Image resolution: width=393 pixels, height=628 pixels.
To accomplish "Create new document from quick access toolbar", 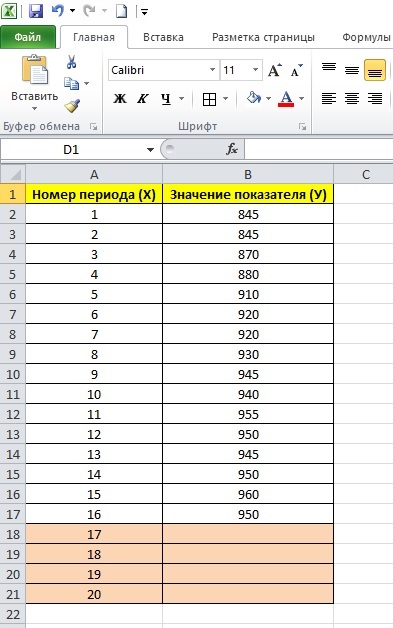I will pyautogui.click(x=121, y=11).
